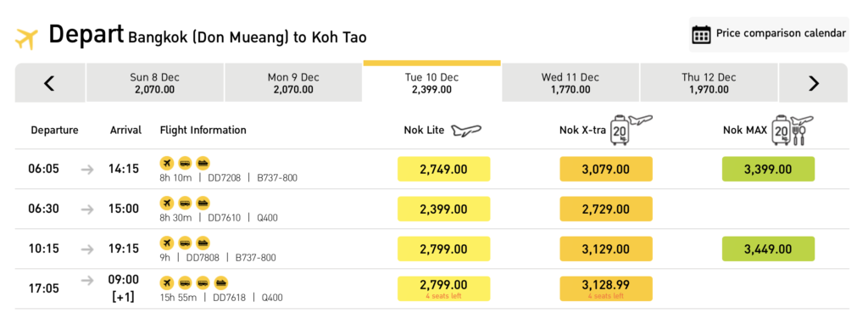Choose the Nok X-tra 3,128.99 fare
The image size is (868, 324).
(x=606, y=288)
